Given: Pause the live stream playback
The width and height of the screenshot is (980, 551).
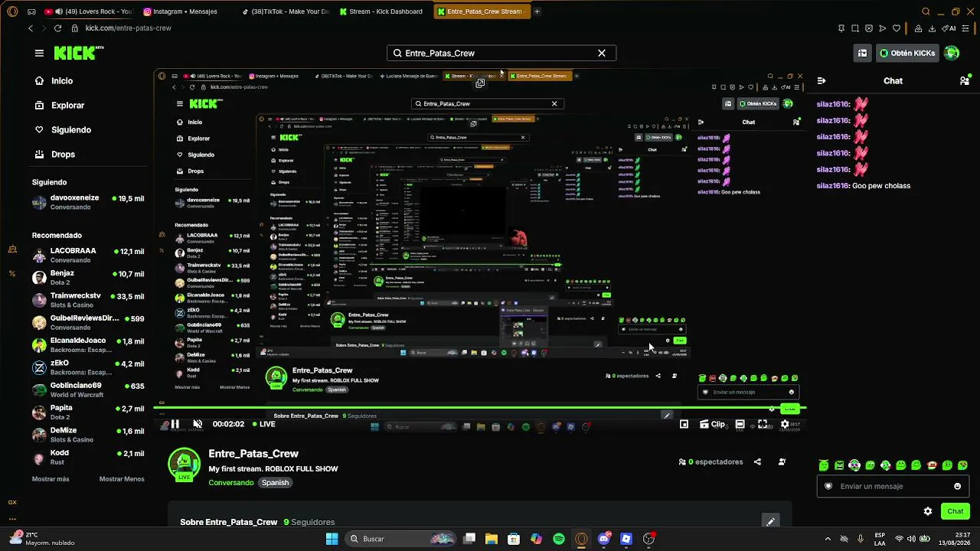Looking at the screenshot, I should [x=175, y=424].
